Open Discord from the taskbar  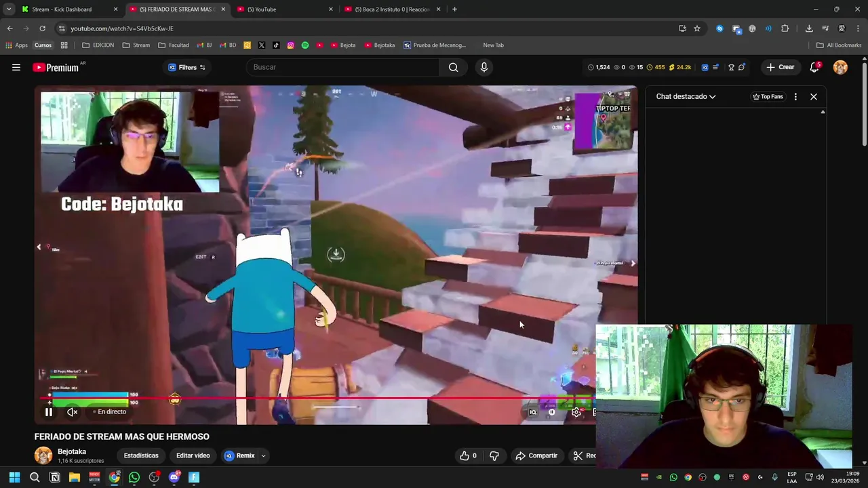pyautogui.click(x=174, y=477)
